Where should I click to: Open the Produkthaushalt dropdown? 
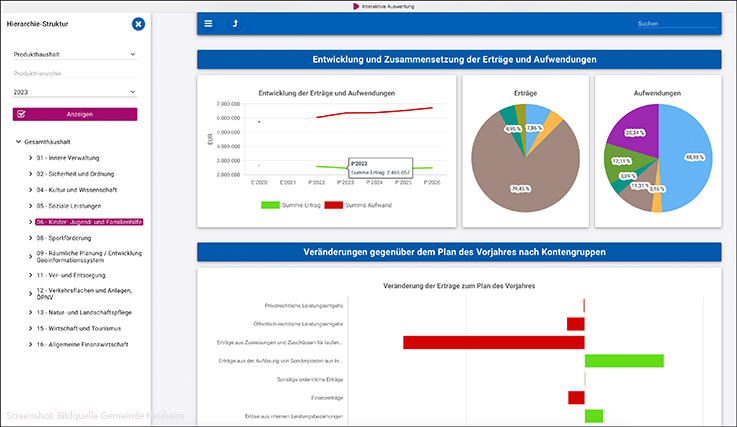click(x=75, y=55)
